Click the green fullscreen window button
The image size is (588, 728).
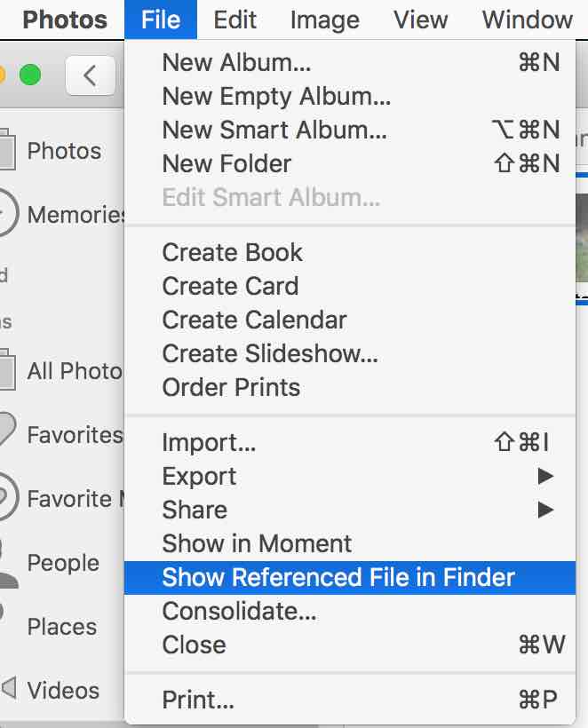(31, 75)
